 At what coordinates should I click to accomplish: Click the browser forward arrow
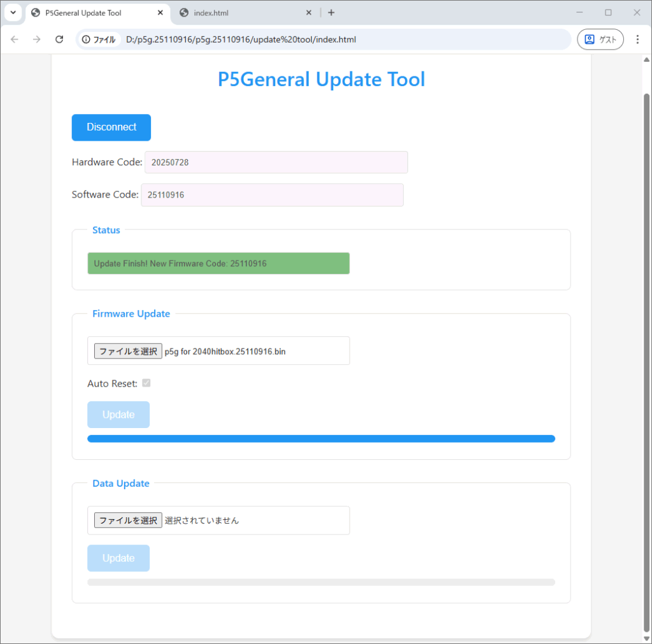pyautogui.click(x=37, y=39)
